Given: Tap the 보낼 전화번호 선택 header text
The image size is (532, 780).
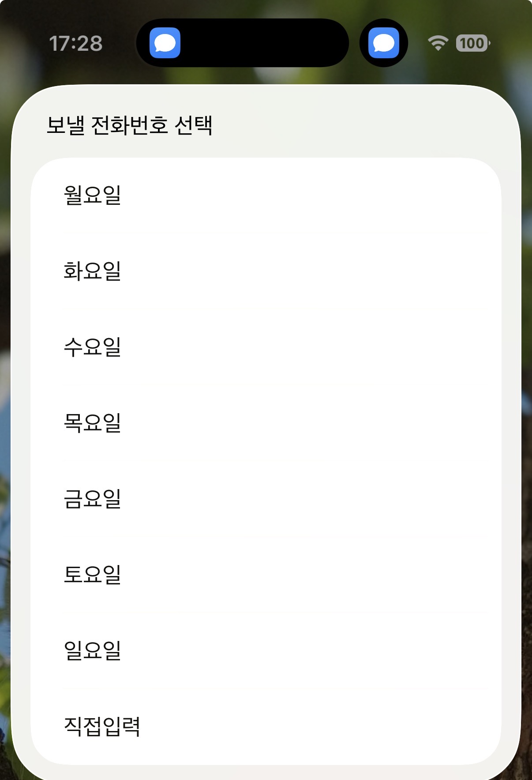Looking at the screenshot, I should tap(130, 125).
